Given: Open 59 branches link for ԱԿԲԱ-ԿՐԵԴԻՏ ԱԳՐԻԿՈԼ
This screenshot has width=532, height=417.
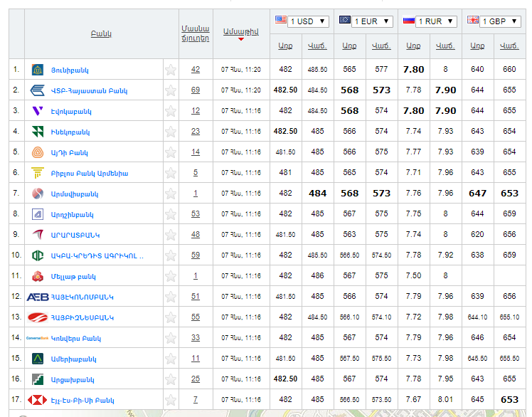Looking at the screenshot, I should [x=196, y=255].
